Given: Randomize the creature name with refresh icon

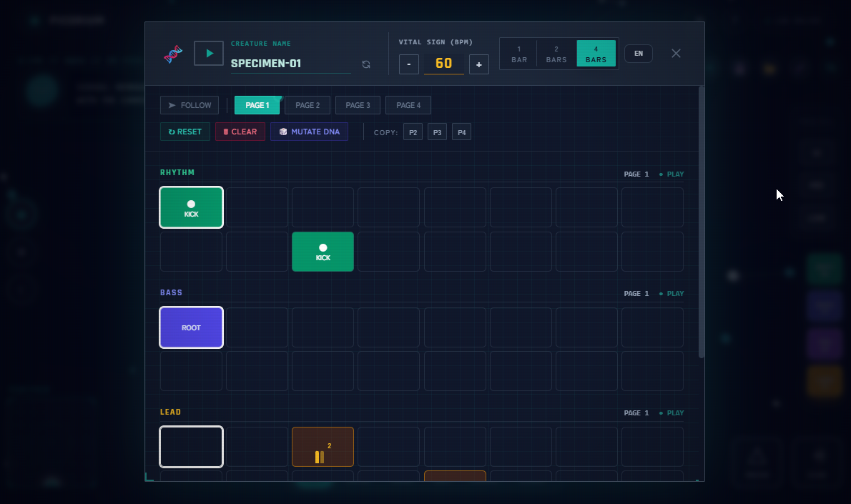Looking at the screenshot, I should [366, 64].
